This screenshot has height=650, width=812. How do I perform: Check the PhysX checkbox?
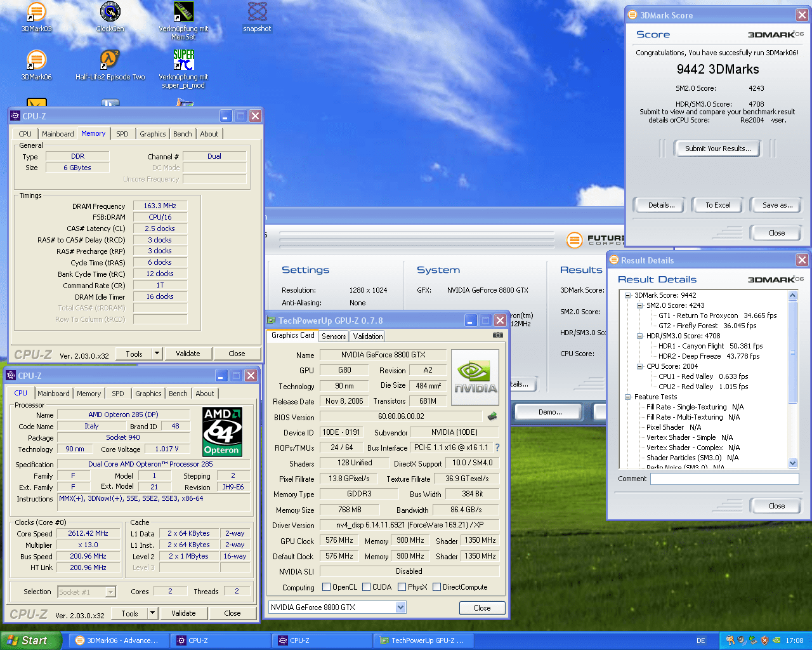(x=402, y=587)
